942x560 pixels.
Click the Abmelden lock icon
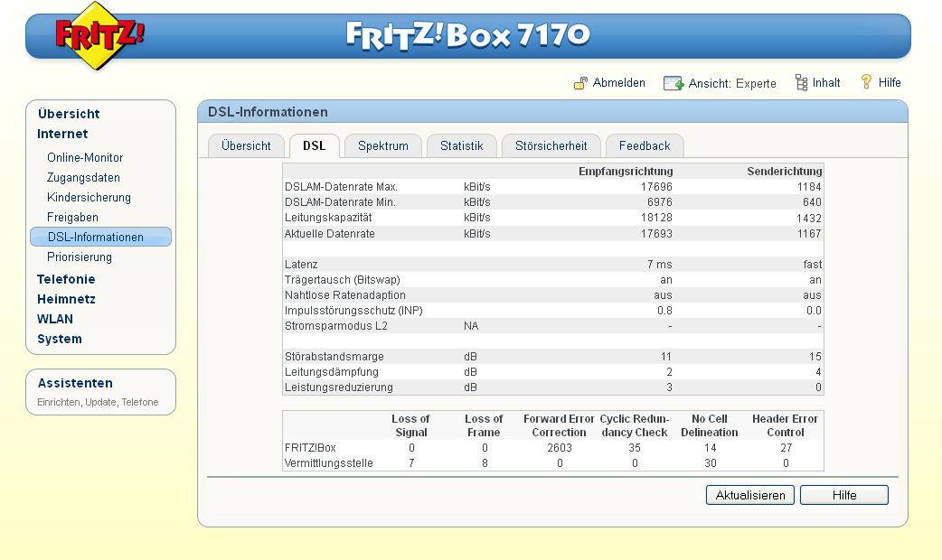click(580, 83)
